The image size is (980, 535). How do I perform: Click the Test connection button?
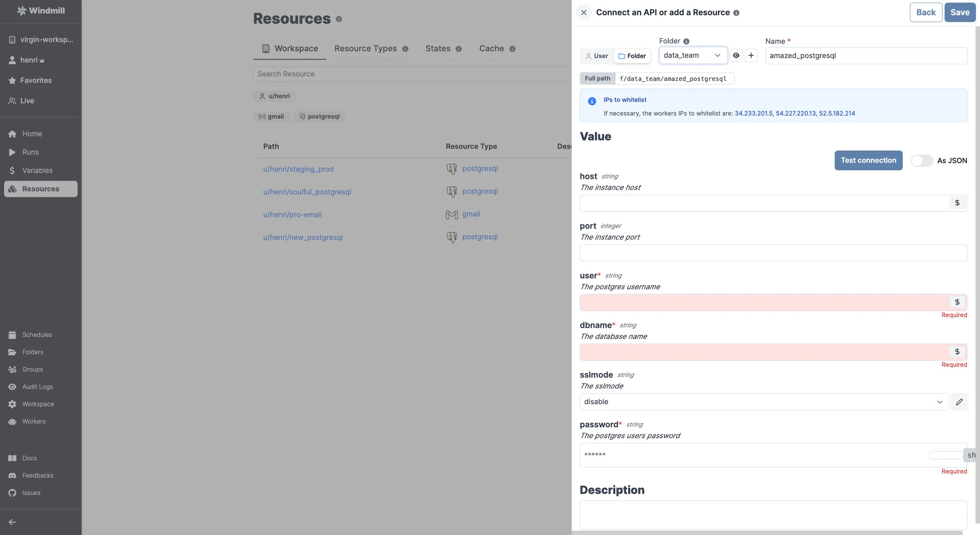(x=868, y=160)
